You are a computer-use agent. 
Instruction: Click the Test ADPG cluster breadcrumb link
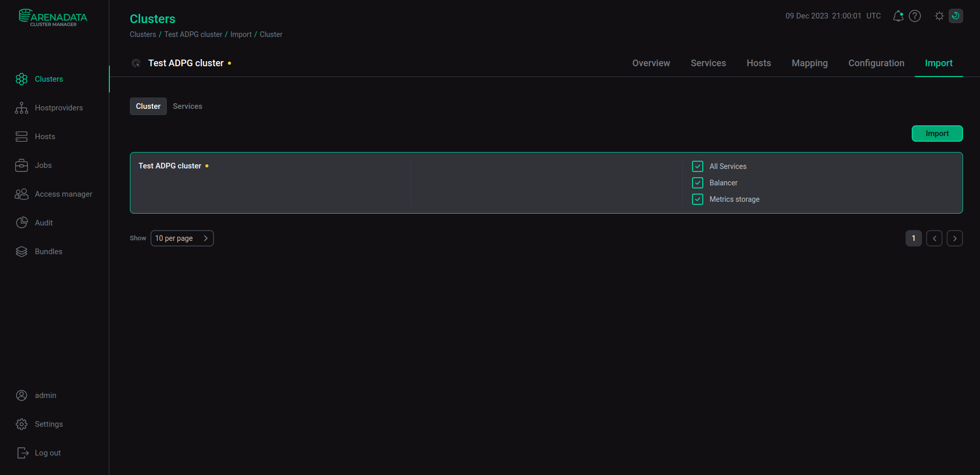[x=193, y=34]
